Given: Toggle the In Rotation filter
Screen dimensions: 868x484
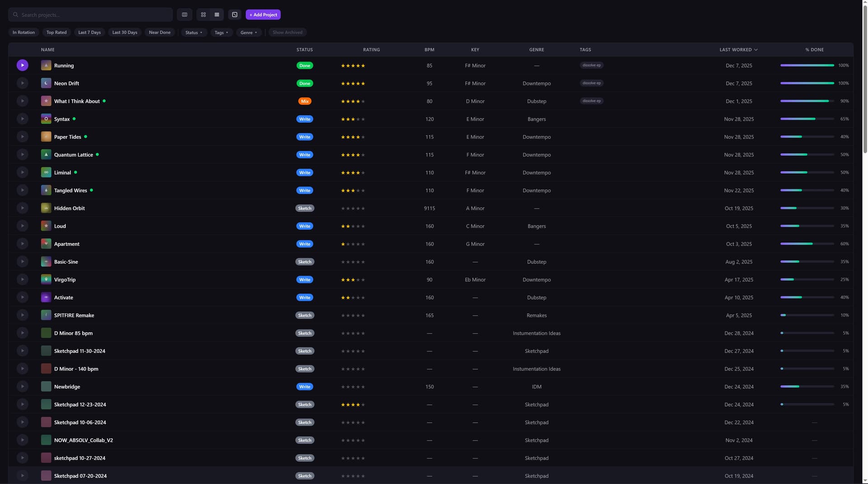Looking at the screenshot, I should coord(24,32).
